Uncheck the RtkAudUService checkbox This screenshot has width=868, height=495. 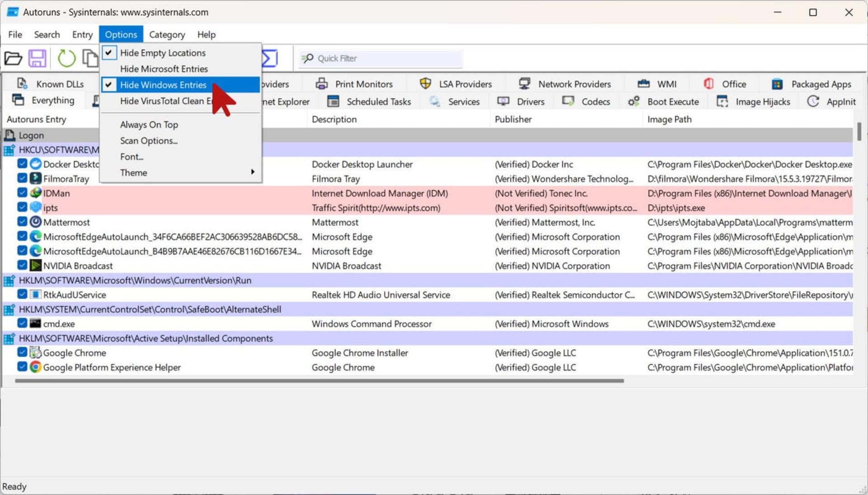pyautogui.click(x=22, y=294)
